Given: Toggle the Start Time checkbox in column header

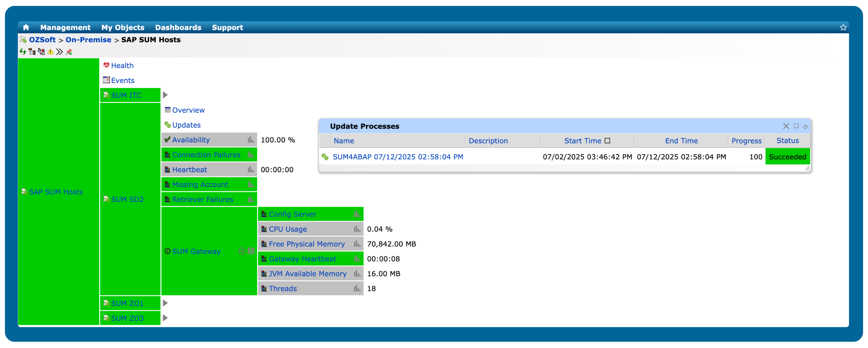Looking at the screenshot, I should point(608,140).
